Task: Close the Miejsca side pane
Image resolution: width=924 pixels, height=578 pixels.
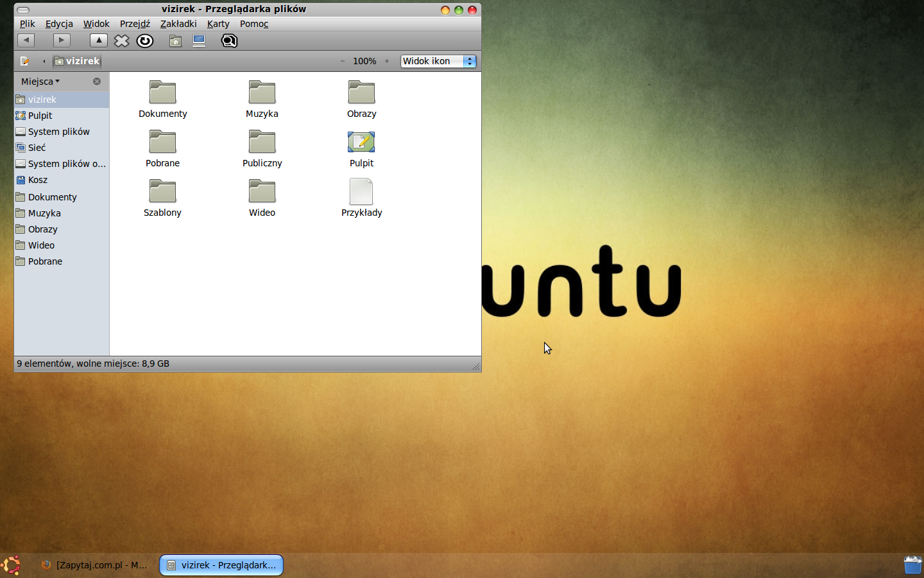Action: [97, 82]
